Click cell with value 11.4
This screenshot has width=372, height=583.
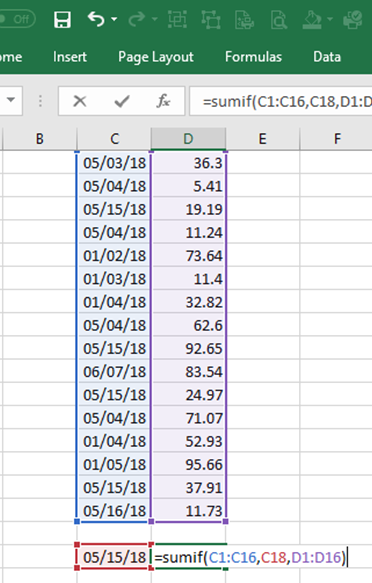[x=188, y=278]
